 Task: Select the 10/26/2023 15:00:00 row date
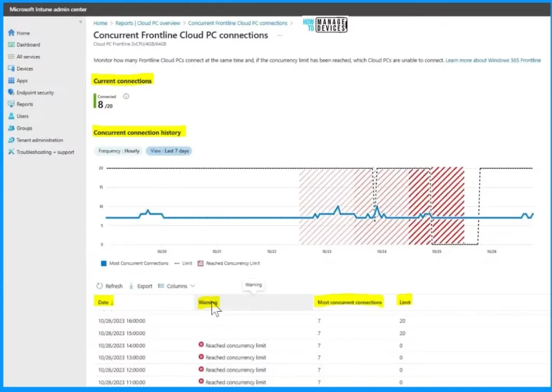click(122, 333)
